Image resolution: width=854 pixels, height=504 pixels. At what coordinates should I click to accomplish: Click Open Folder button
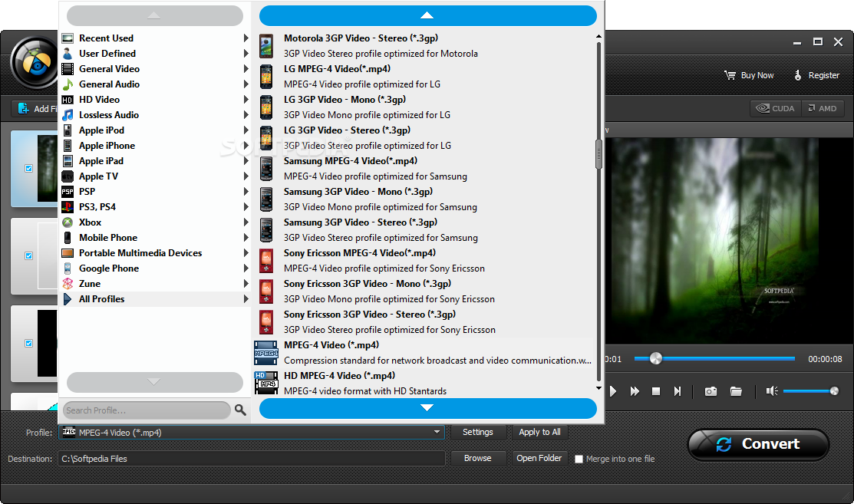539,458
